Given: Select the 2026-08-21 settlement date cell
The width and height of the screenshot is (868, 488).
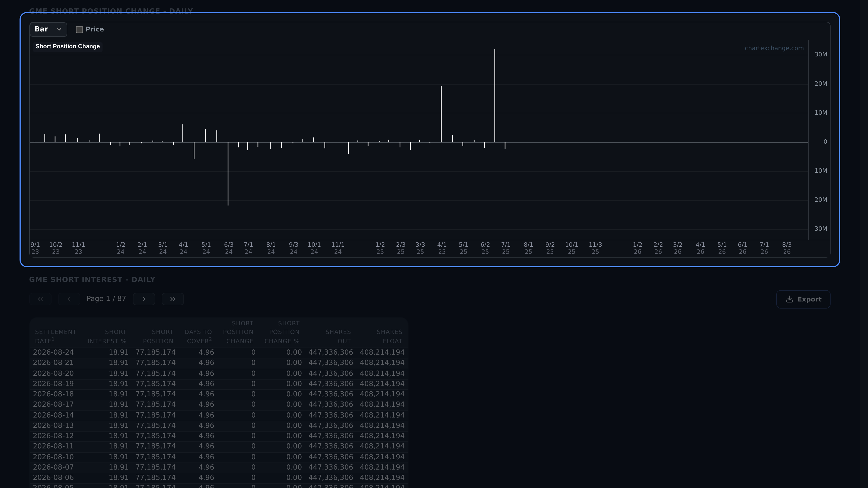Looking at the screenshot, I should (53, 363).
